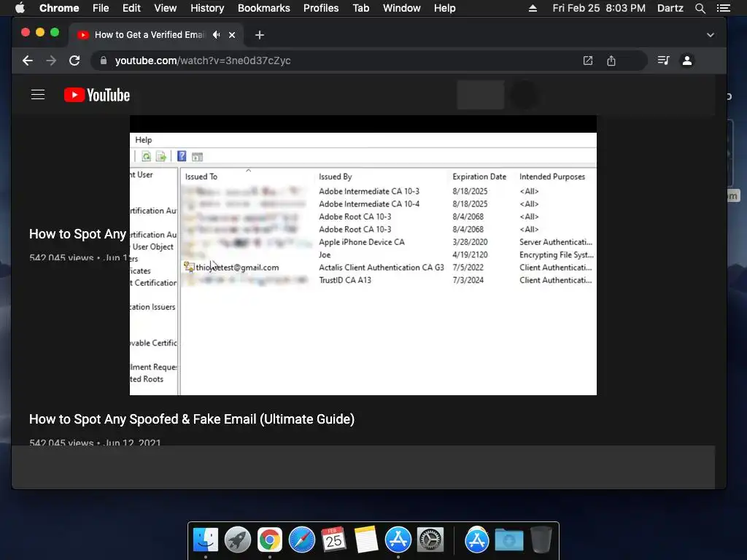Click the refresh icon in the certificate console toolbar
Screen dimensions: 747x560
[x=146, y=156]
